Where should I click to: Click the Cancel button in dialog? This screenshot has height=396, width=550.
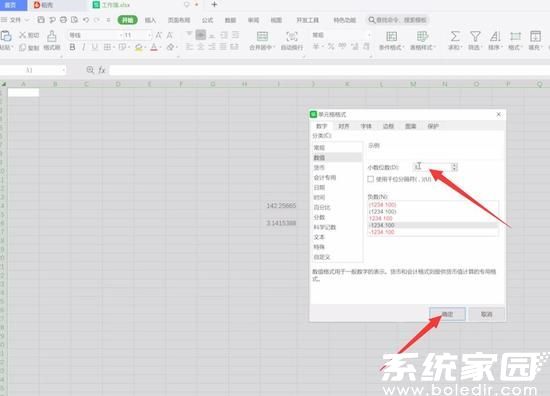click(487, 314)
